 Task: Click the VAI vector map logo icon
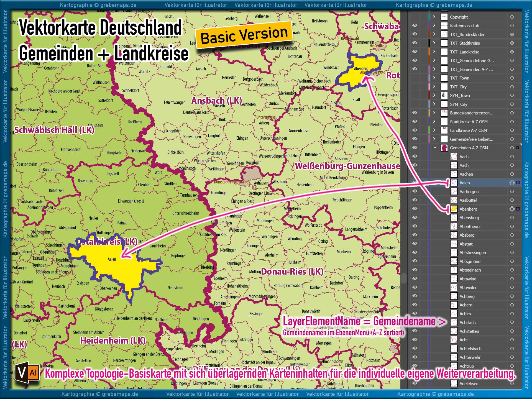[x=27, y=372]
